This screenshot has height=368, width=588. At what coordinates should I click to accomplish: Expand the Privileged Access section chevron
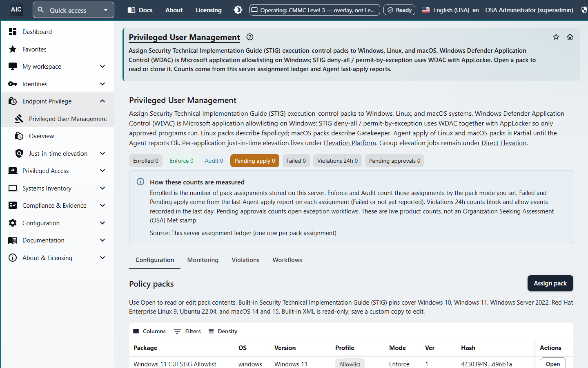[102, 171]
